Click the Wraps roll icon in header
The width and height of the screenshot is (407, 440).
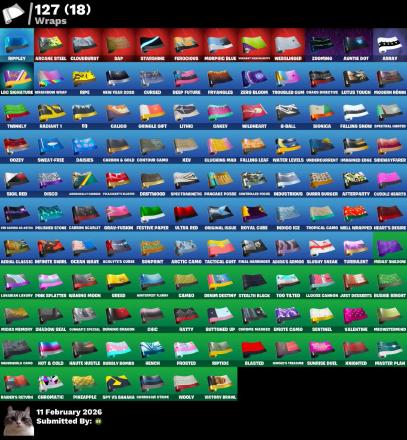pyautogui.click(x=13, y=14)
